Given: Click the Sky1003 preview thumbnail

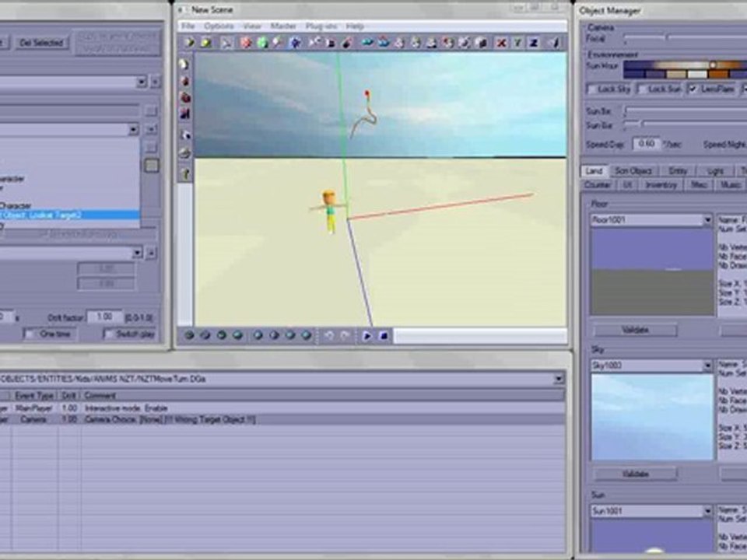Looking at the screenshot, I should point(652,417).
